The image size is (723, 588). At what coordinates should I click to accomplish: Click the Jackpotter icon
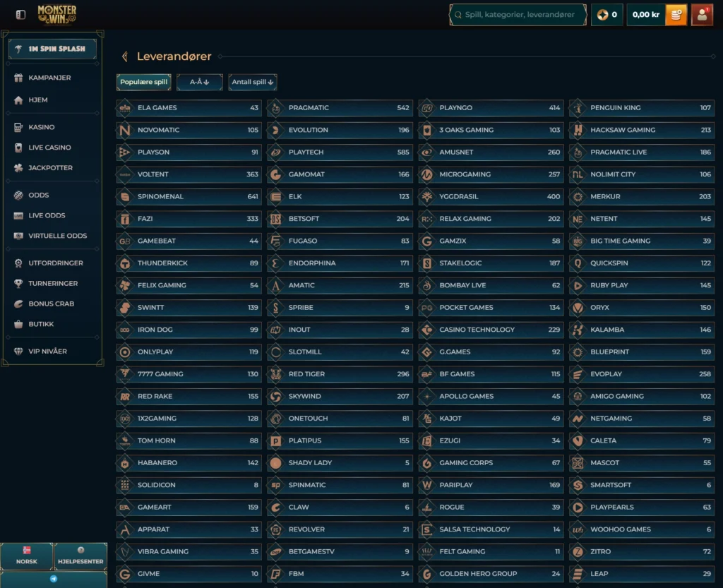tap(18, 168)
